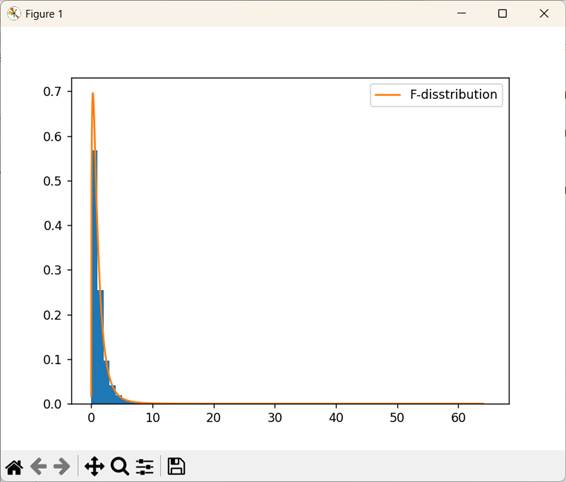
Task: Click the y-axis tick label 0.5
Action: [x=52, y=181]
